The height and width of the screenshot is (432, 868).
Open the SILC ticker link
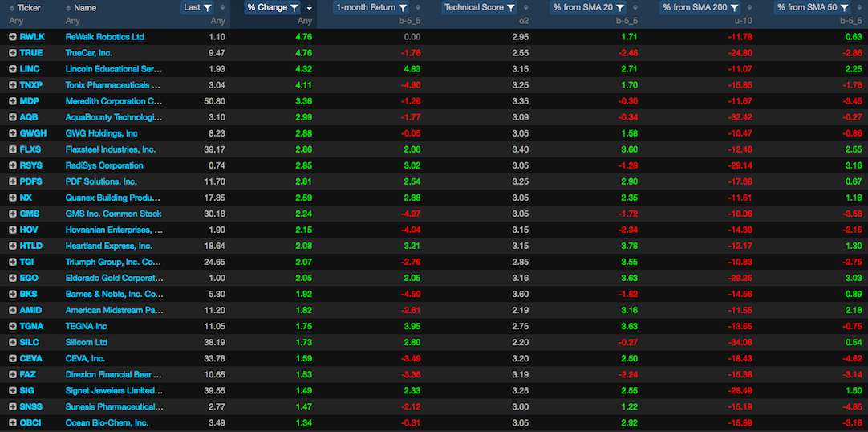(x=30, y=342)
